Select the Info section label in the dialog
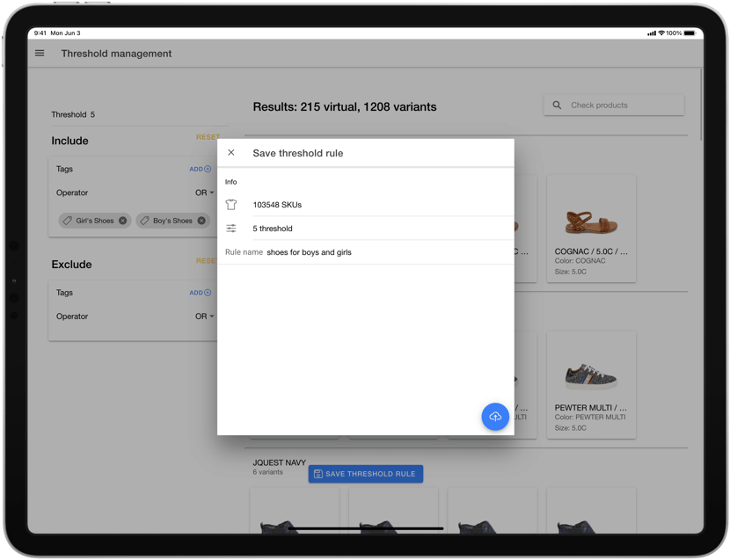The image size is (730, 560). pyautogui.click(x=230, y=181)
